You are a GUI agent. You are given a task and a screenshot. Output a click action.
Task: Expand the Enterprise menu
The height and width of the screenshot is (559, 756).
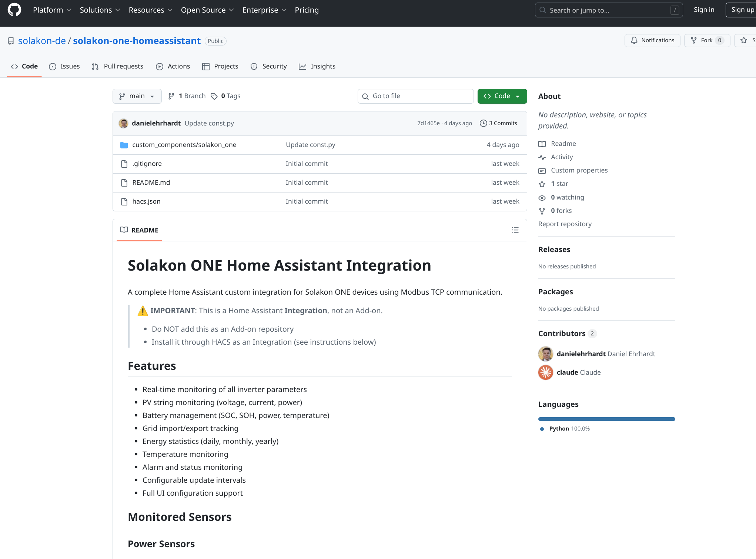click(264, 10)
